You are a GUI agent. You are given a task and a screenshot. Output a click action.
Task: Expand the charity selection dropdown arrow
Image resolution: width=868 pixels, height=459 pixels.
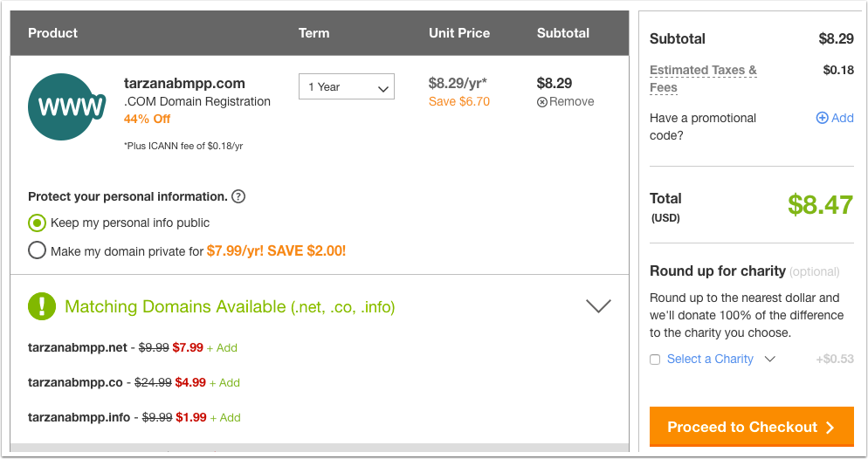pyautogui.click(x=769, y=359)
